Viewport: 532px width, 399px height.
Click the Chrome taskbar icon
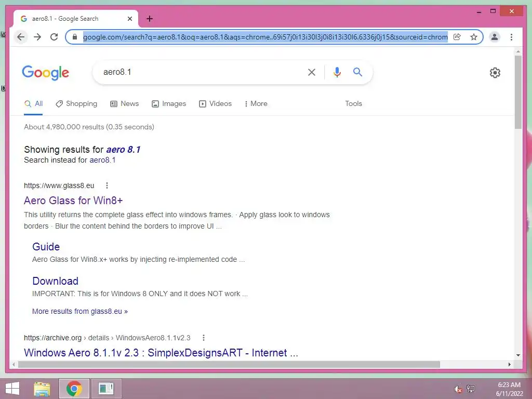pos(74,389)
